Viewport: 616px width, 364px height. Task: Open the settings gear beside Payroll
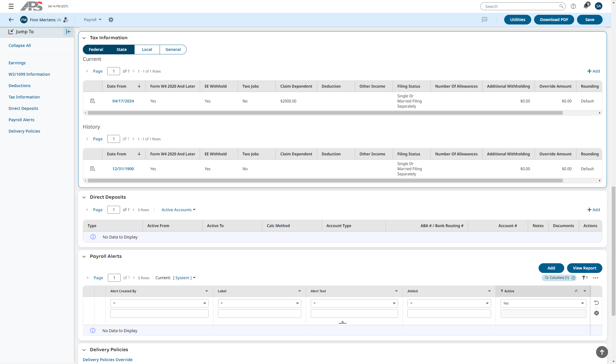pyautogui.click(x=111, y=20)
